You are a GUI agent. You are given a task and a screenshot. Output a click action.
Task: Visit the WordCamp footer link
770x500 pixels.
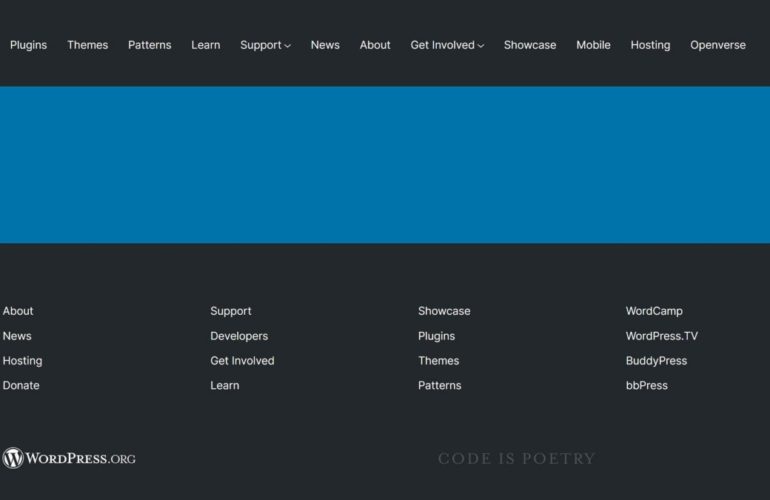point(654,311)
